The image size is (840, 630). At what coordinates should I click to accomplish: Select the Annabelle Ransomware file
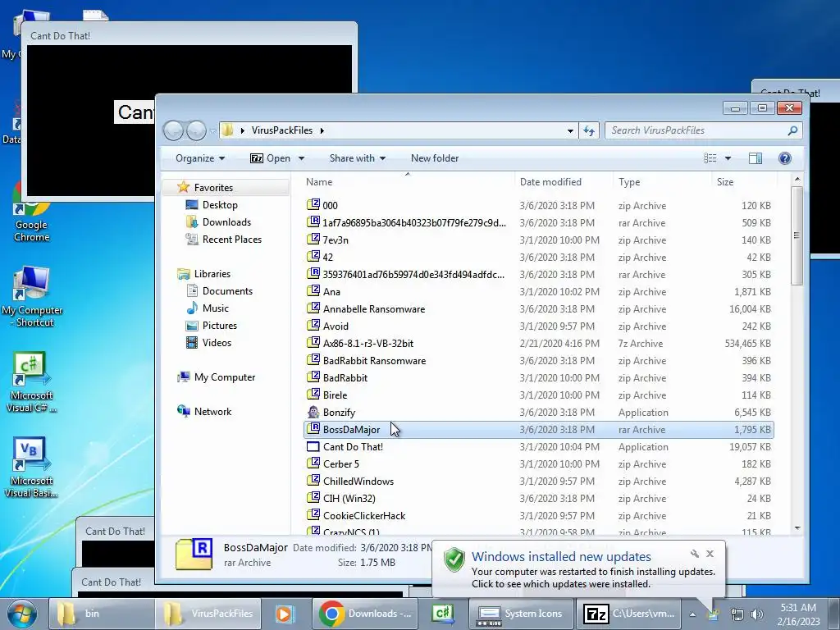538,308
